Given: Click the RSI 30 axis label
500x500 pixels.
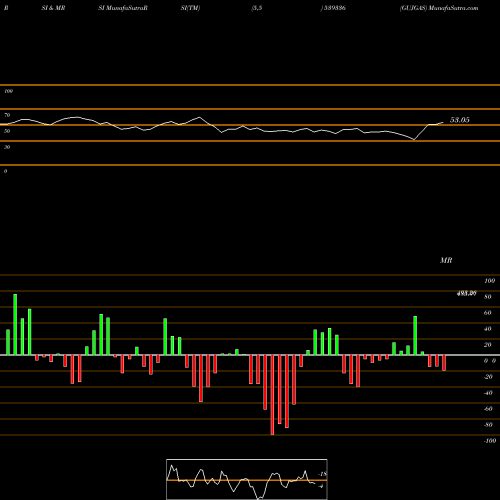Looking at the screenshot, I should pos(7,147).
